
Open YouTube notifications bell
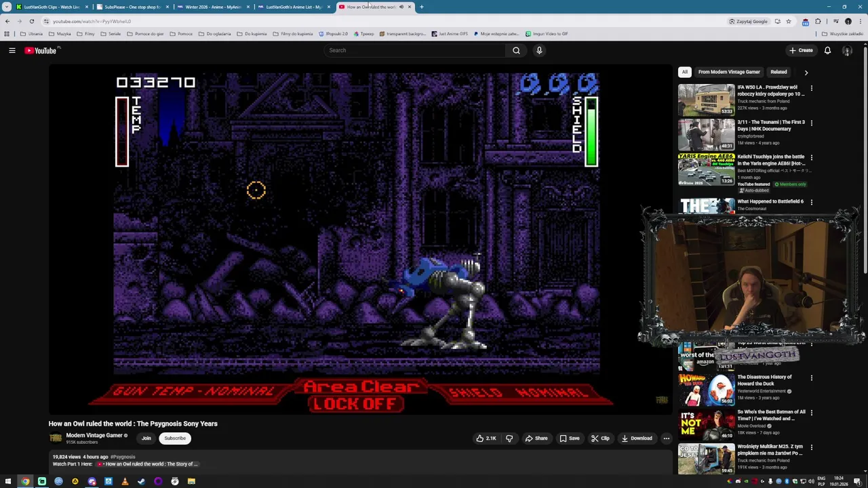(827, 50)
